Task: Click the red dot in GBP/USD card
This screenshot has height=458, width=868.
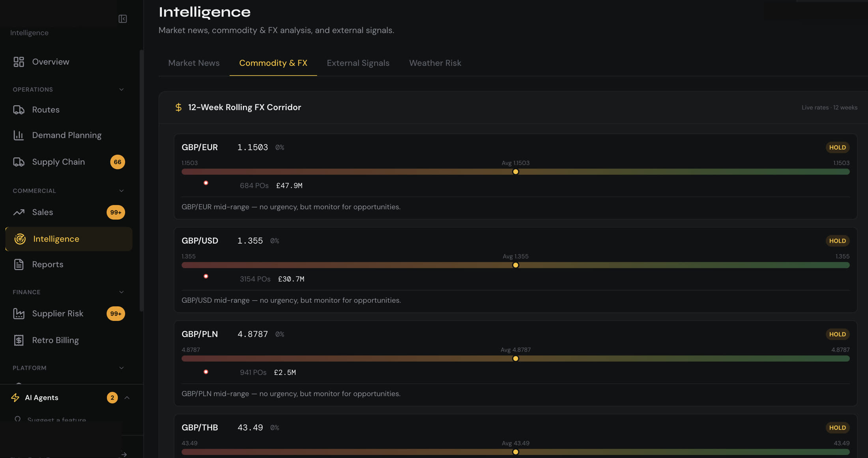Action: [206, 276]
